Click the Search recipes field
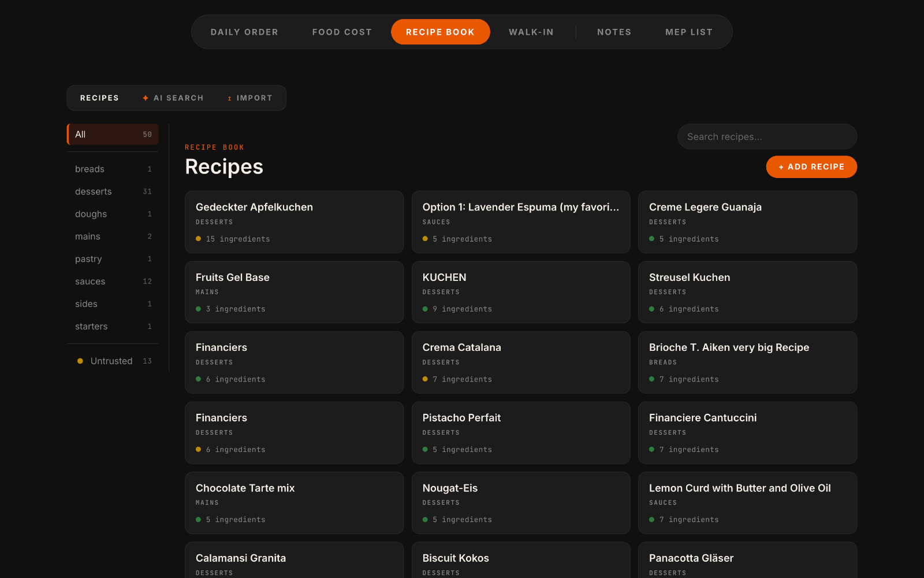Image resolution: width=924 pixels, height=578 pixels. [x=767, y=136]
